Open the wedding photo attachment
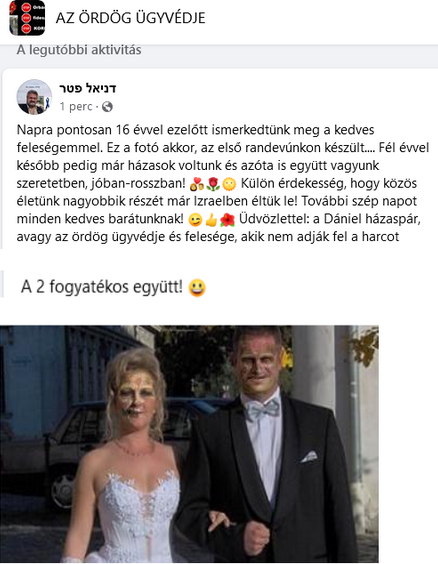Viewport: 438px width, 564px height. tap(189, 444)
